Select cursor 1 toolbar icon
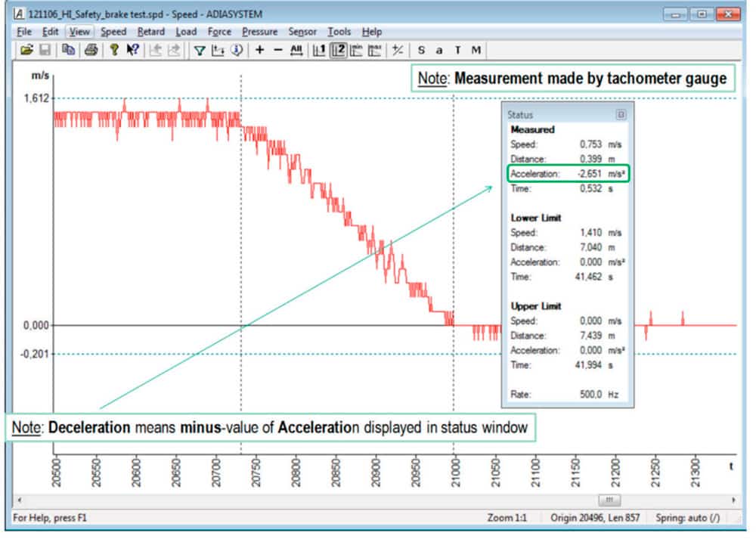Screen dimensions: 756x539 click(319, 50)
